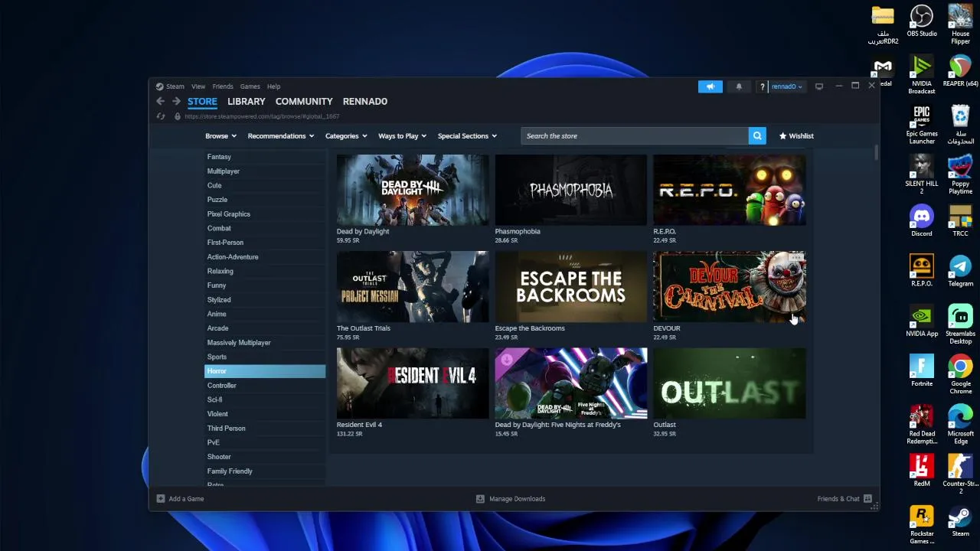Select the Horror tag in sidebar
The width and height of the screenshot is (980, 551).
click(265, 371)
